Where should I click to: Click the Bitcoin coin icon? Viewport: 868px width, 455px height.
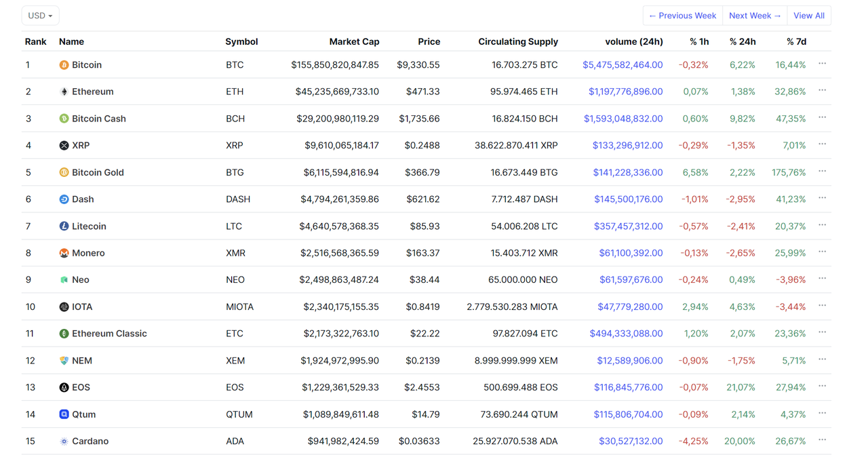[64, 65]
